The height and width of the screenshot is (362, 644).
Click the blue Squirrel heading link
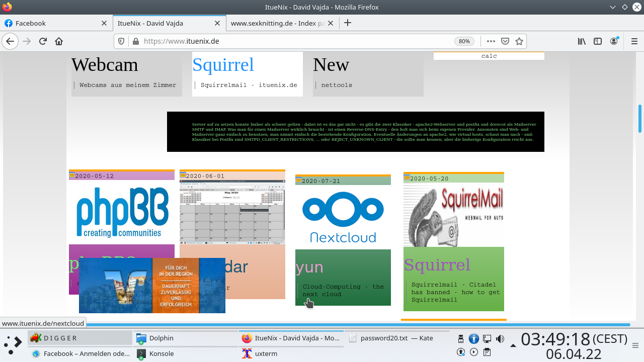[223, 64]
